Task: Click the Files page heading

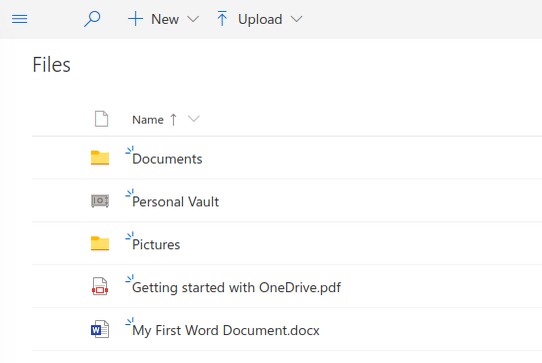Action: [52, 65]
